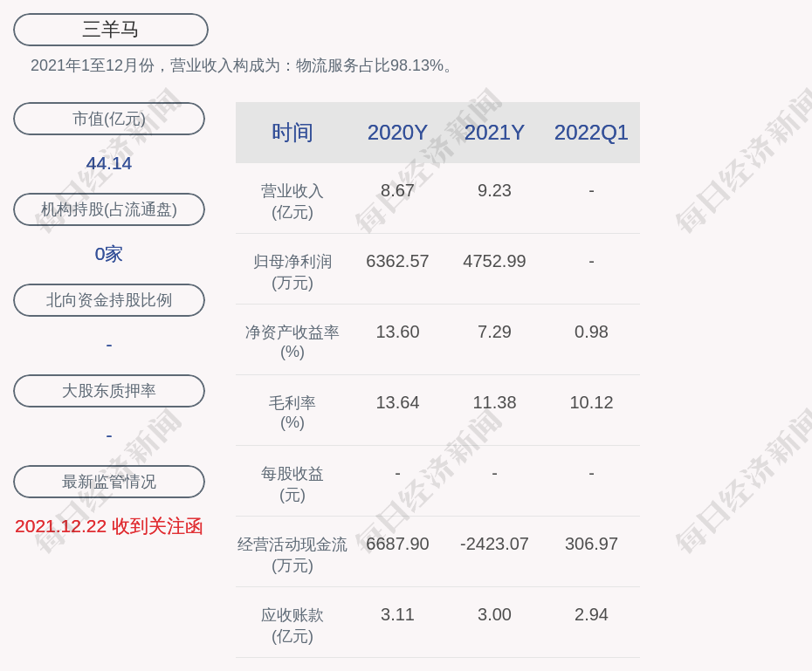This screenshot has width=812, height=671.
Task: Select the gross margin value 13.64
Action: tap(397, 402)
